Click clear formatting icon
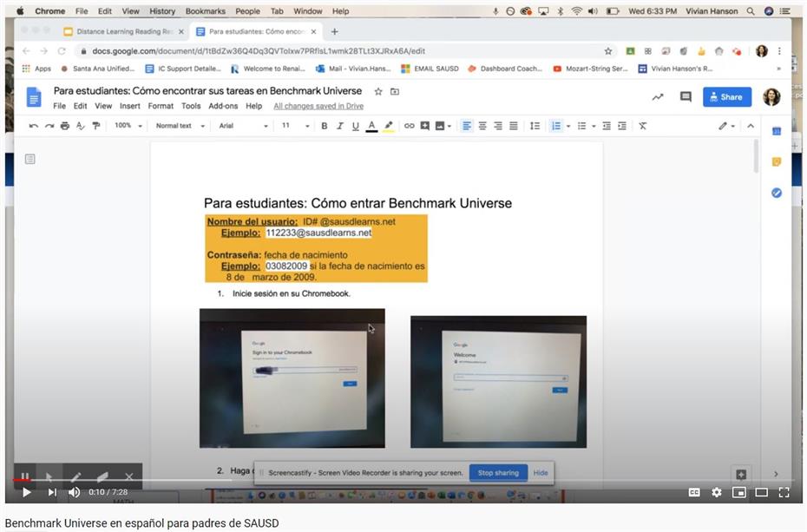807x532 pixels. [643, 126]
